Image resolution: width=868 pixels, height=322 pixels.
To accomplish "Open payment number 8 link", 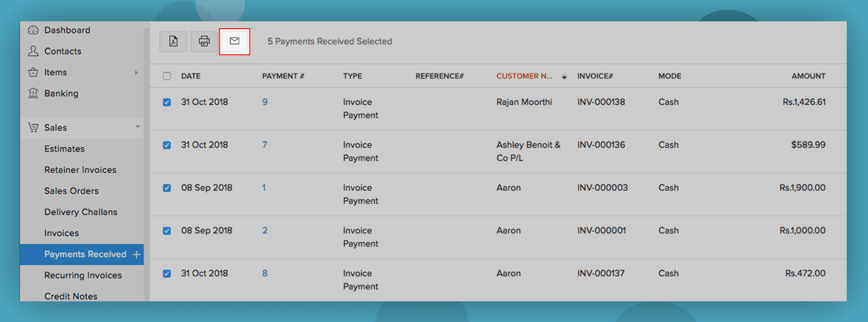I will pos(265,273).
